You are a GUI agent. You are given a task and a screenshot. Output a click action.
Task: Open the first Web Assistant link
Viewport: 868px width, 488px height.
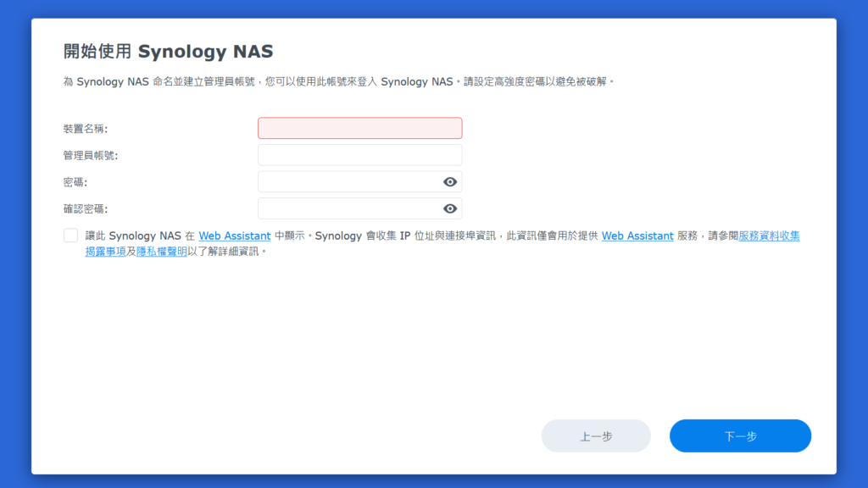pos(235,236)
